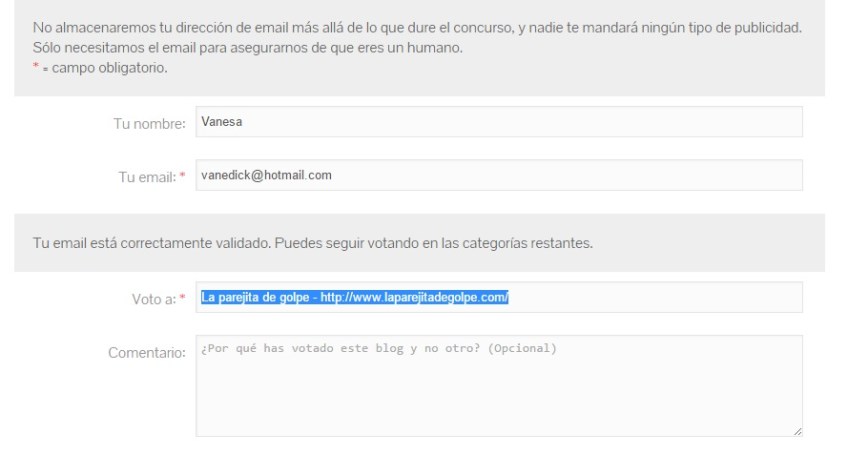Image resolution: width=848 pixels, height=455 pixels.
Task: Click the 'Comentario:' label
Action: tap(147, 352)
